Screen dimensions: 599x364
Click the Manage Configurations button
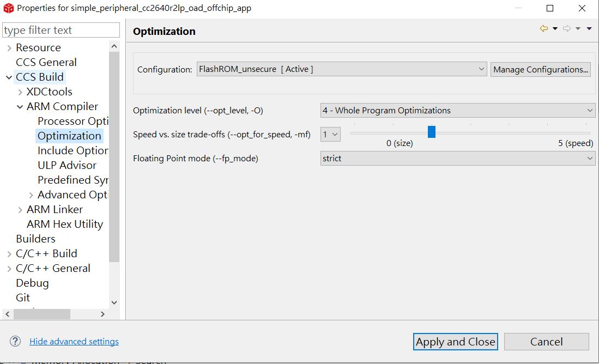pyautogui.click(x=541, y=69)
